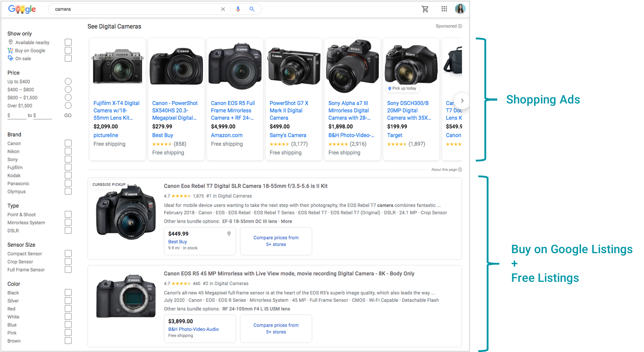644x352 pixels.
Task: Select the Over $1,500 price option
Action: point(68,105)
